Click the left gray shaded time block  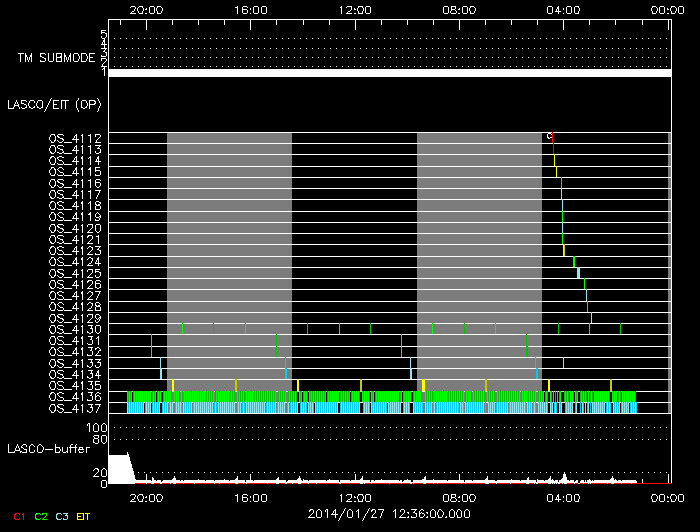(229, 260)
